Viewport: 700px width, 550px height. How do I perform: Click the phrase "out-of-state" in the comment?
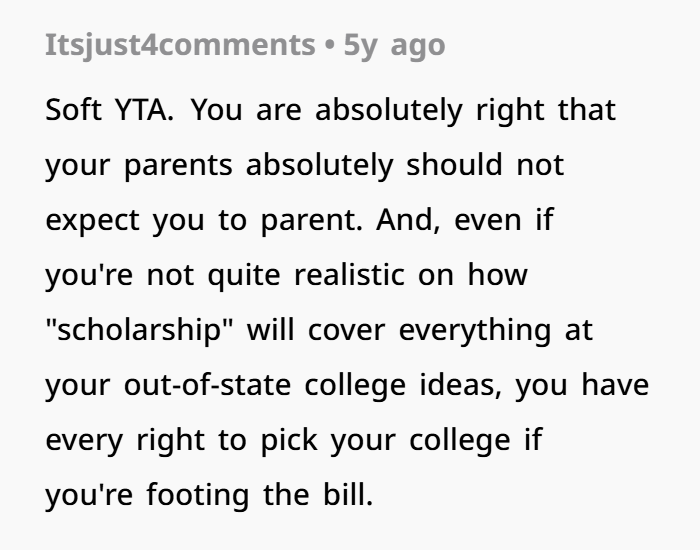point(207,385)
